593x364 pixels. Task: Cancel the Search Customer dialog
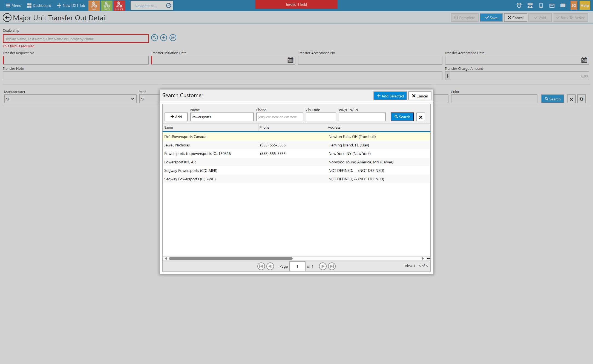[420, 96]
